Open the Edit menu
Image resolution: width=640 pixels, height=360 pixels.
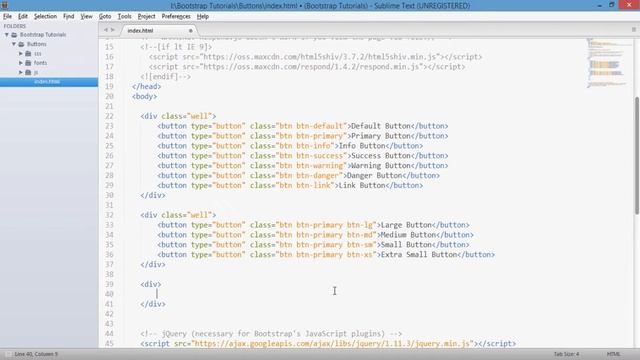coord(22,16)
